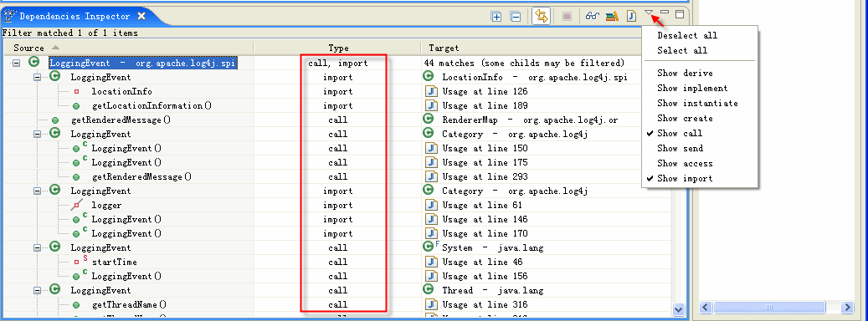Collapse the LoggingEvent call node targeting Category
This screenshot has width=868, height=321.
37,135
